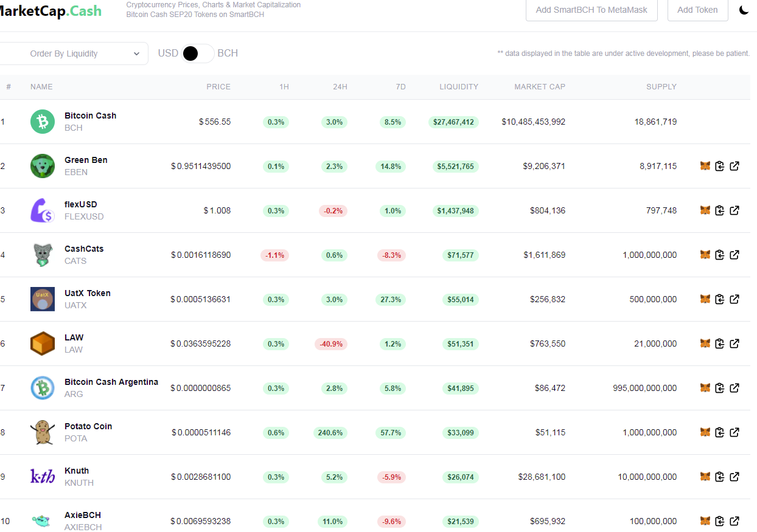Sort table by MARKET CAP column header
Screen dimensions: 757x532
pyautogui.click(x=540, y=87)
